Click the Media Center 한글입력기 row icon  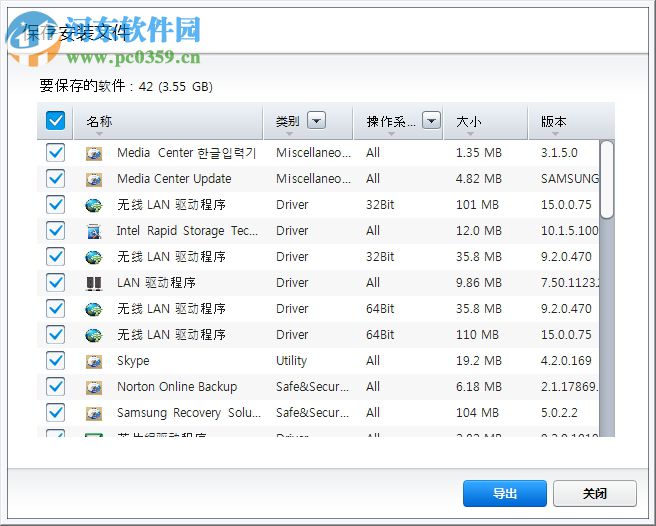94,154
